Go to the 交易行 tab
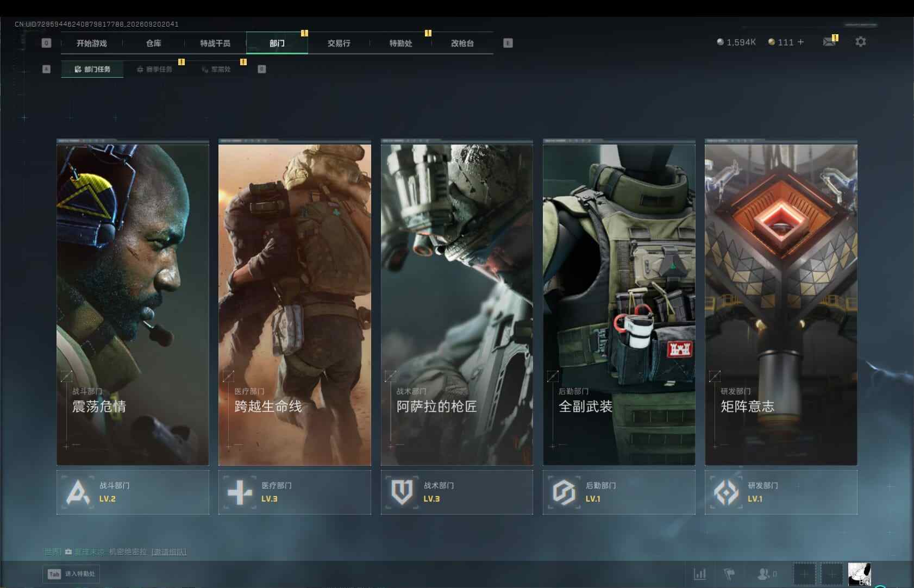 click(339, 43)
